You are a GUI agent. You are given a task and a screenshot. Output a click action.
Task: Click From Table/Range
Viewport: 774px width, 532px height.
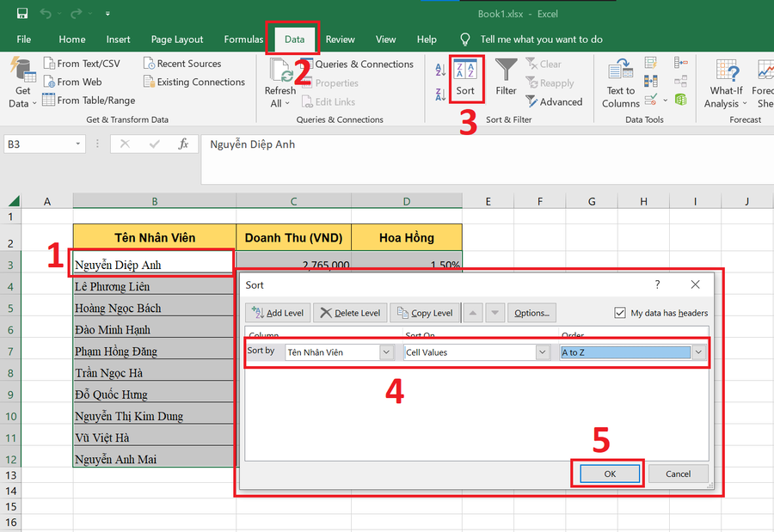pyautogui.click(x=89, y=101)
